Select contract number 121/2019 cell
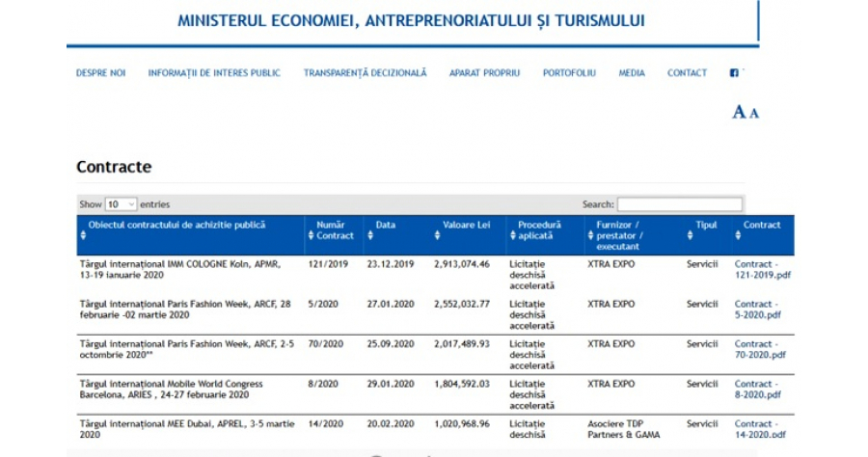This screenshot has height=457, width=868. click(328, 264)
